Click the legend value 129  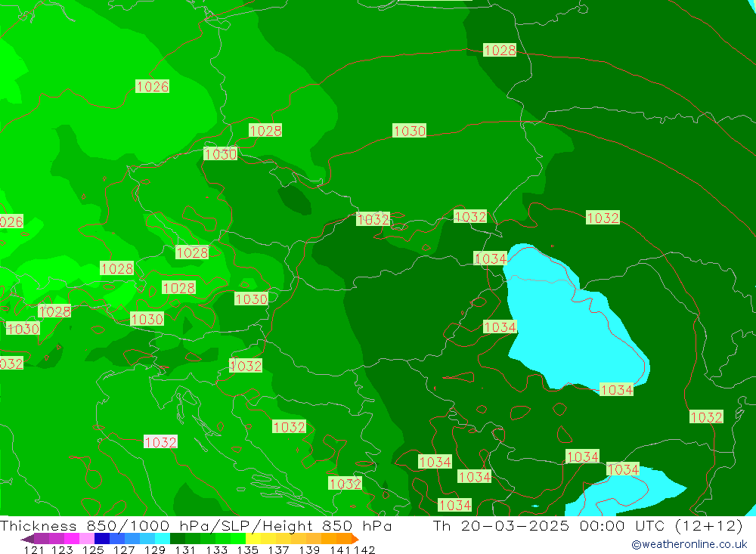(155, 549)
